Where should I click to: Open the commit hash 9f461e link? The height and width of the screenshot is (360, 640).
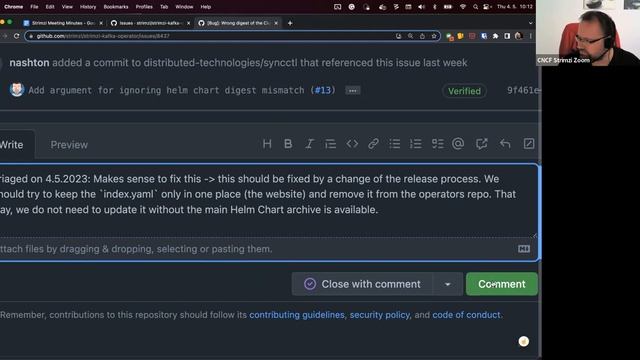[523, 90]
